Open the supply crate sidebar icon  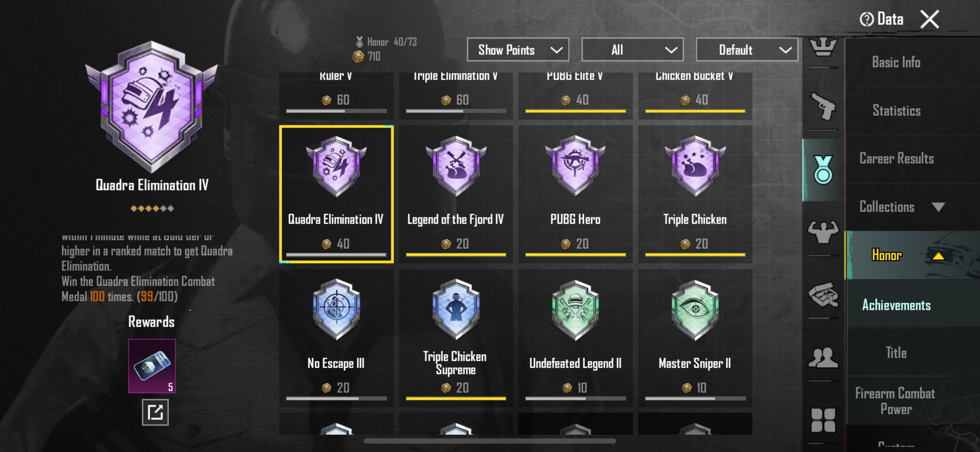coord(823,294)
